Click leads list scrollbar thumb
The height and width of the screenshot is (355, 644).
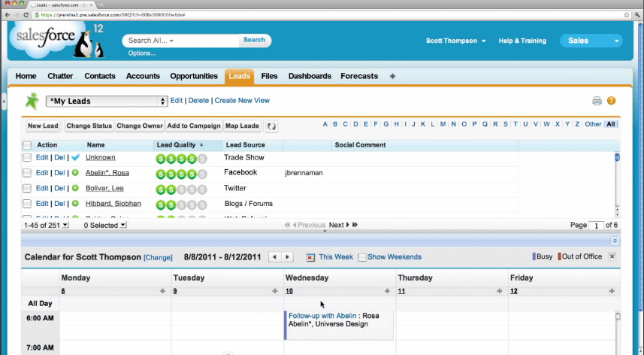click(617, 157)
